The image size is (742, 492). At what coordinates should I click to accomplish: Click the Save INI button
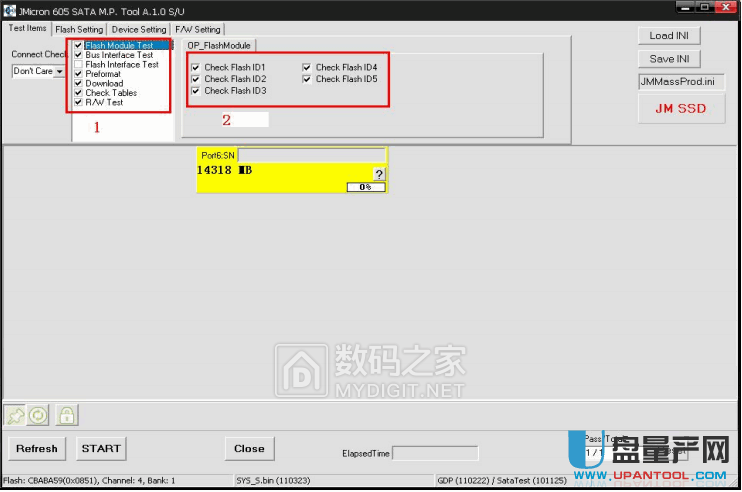tap(669, 59)
